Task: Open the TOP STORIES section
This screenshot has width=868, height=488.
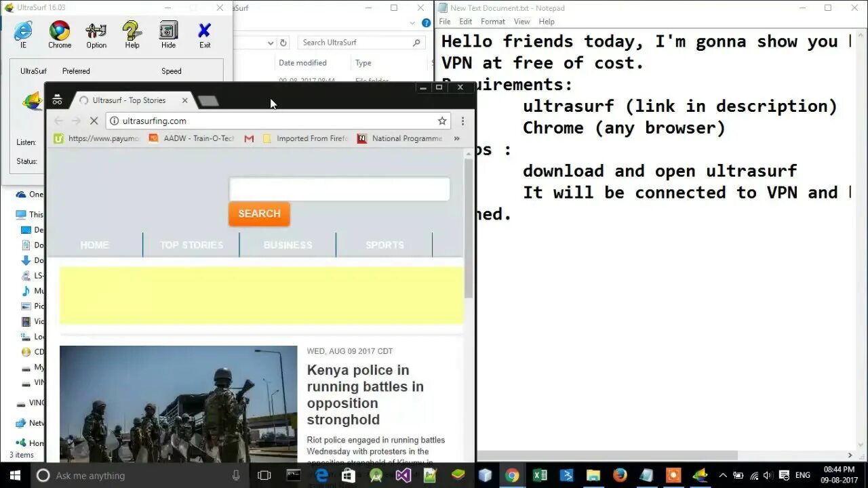Action: pos(191,245)
